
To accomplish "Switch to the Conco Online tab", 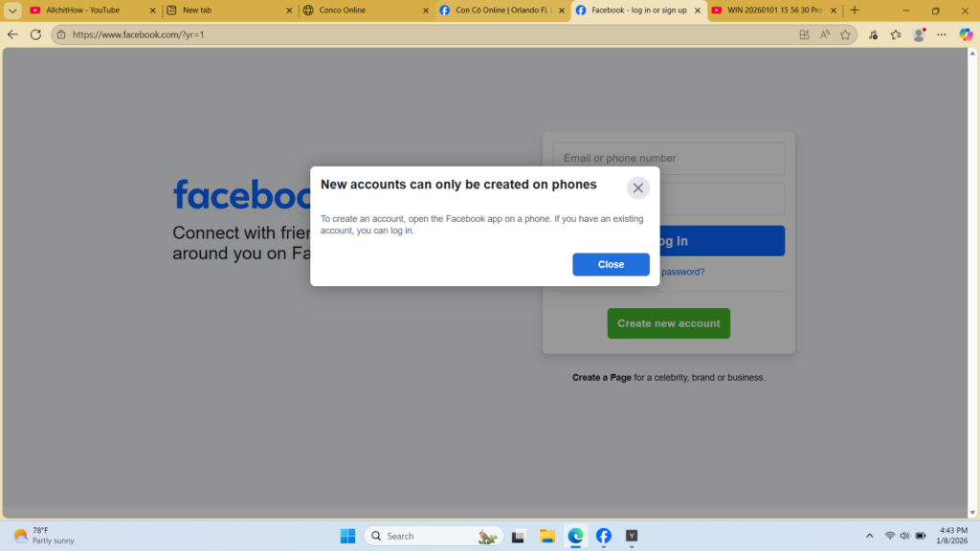I will [x=354, y=11].
